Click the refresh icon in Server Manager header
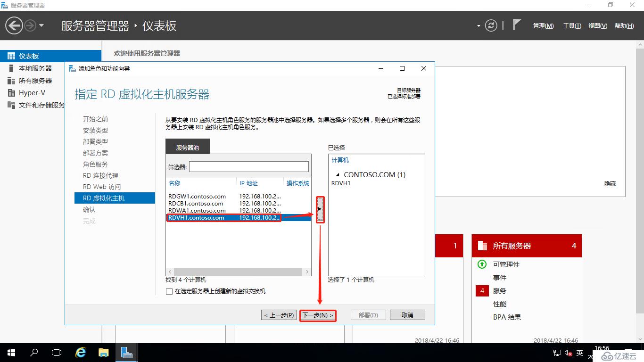This screenshot has height=362, width=644. click(491, 25)
